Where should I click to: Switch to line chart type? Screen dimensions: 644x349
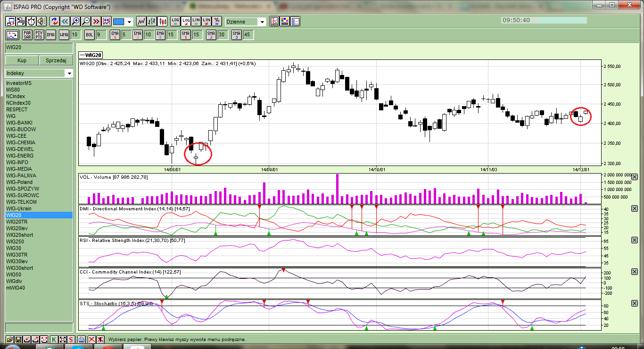[141, 21]
